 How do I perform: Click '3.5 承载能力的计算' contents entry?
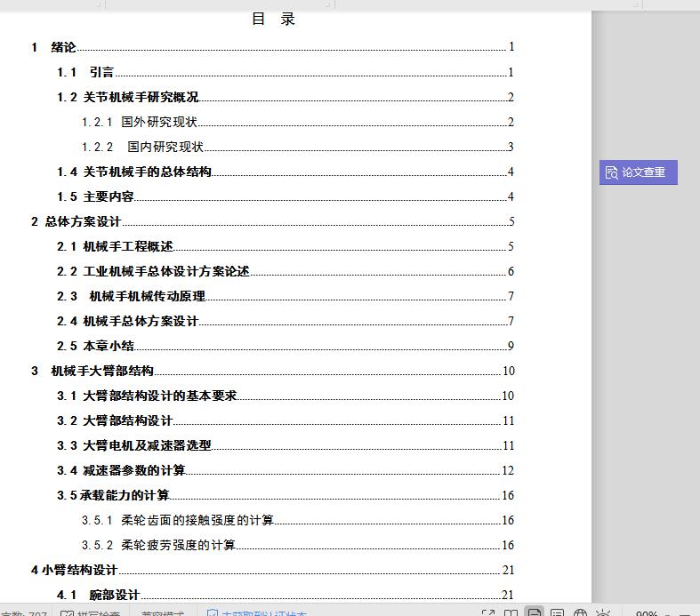click(x=286, y=496)
